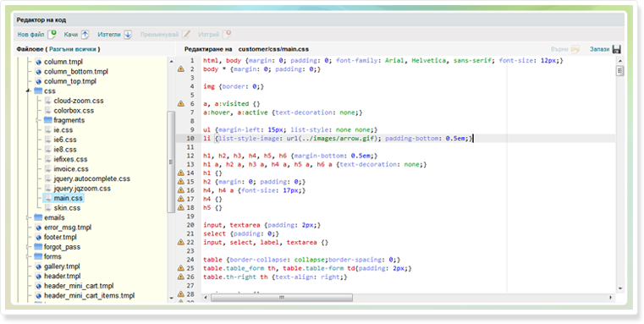Click the warning icon on line 16
Image resolution: width=644 pixels, height=324 pixels.
181,190
